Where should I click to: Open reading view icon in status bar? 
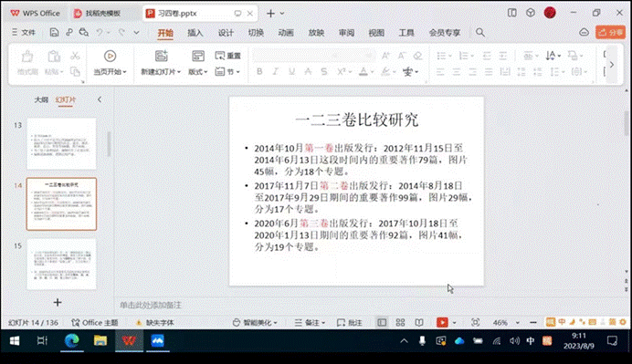pos(419,323)
